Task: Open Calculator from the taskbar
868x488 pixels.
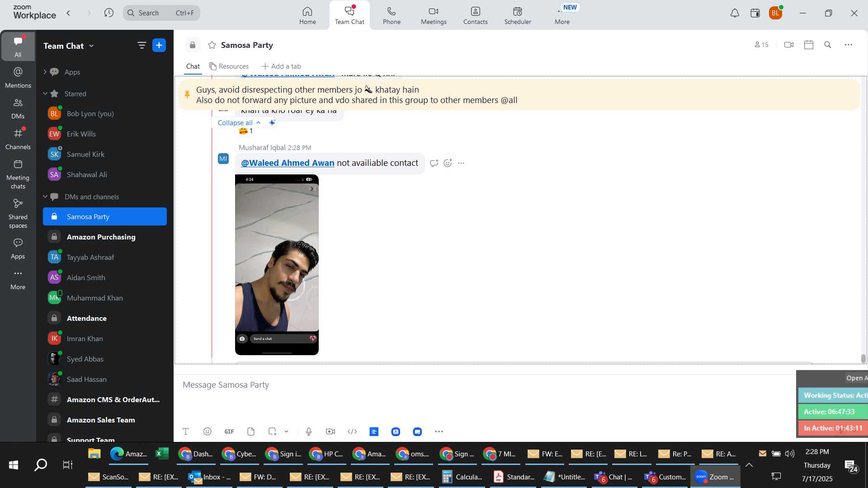Action: [x=462, y=477]
